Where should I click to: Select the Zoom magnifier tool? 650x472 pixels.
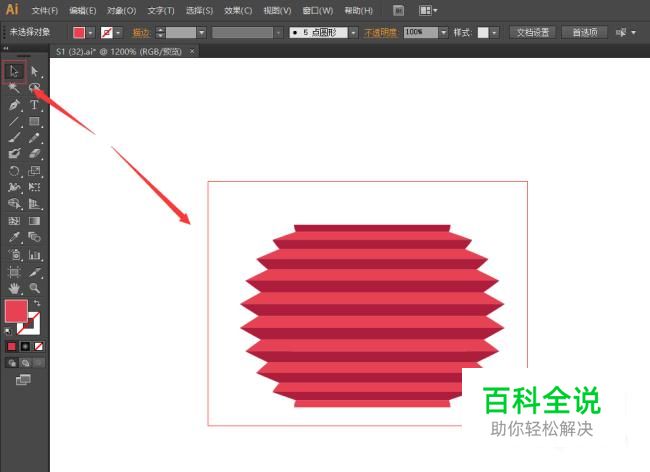[34, 288]
